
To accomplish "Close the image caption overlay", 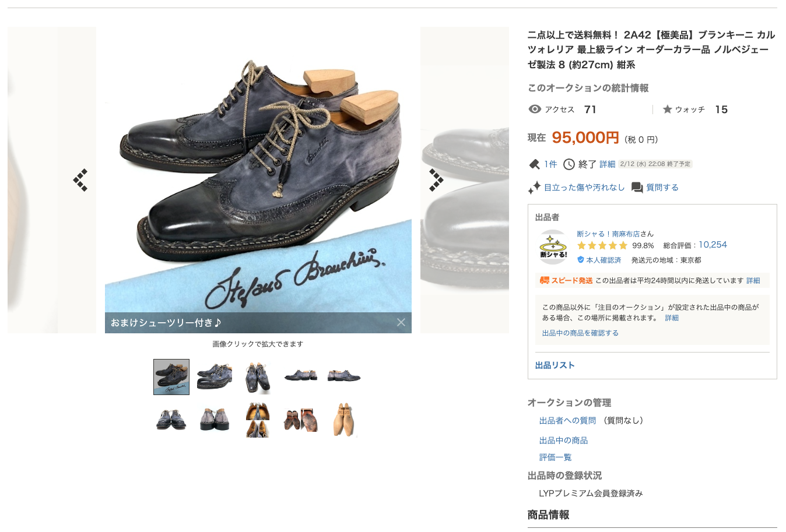I will [401, 322].
